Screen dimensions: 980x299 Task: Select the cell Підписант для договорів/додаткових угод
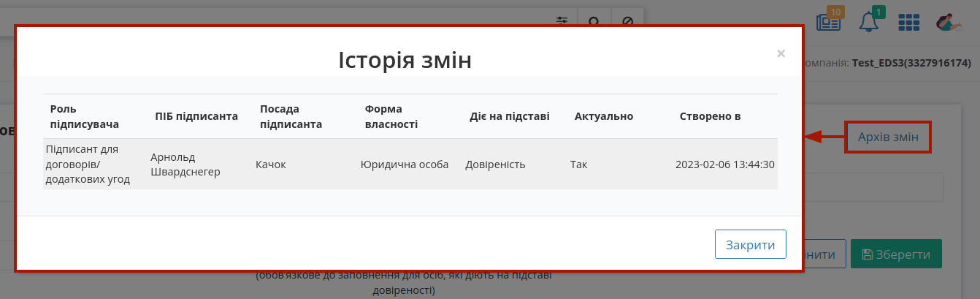pyautogui.click(x=88, y=164)
